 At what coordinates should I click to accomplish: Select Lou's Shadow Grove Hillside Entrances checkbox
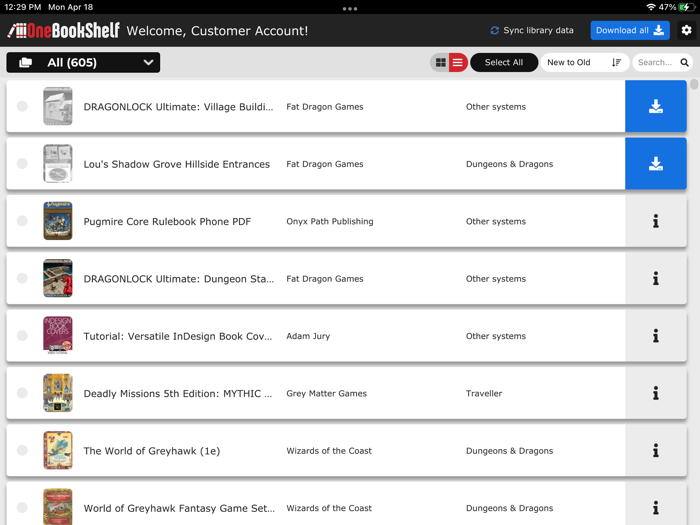(22, 163)
